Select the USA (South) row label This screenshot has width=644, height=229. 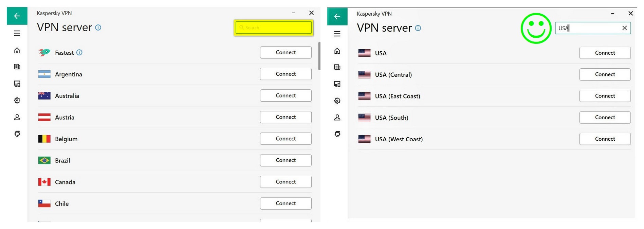[x=391, y=118]
